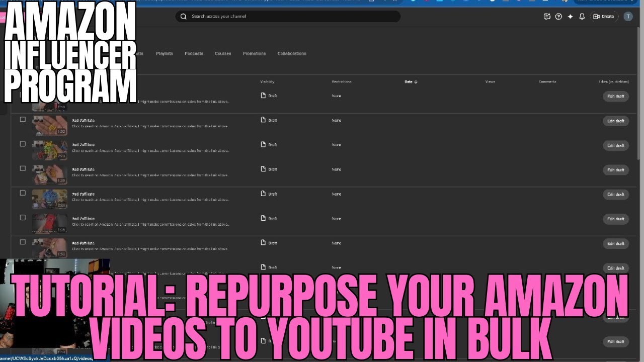This screenshot has height=362, width=644.
Task: Click the #ad #affiliate title of 1:53 video
Action: point(83,243)
